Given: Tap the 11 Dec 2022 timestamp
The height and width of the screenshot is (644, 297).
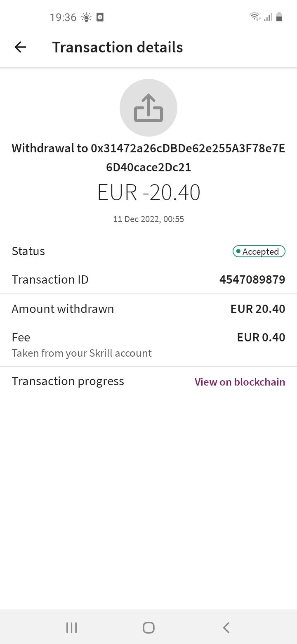Looking at the screenshot, I should click(x=148, y=219).
